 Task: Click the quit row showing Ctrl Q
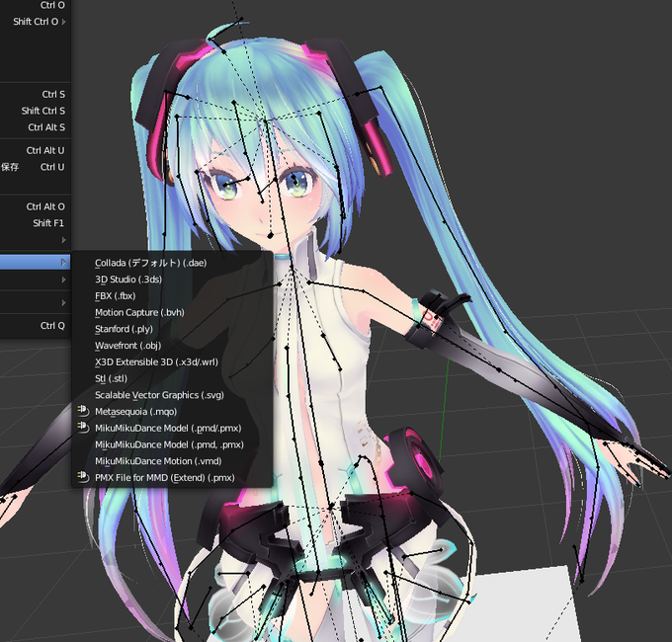point(36,326)
